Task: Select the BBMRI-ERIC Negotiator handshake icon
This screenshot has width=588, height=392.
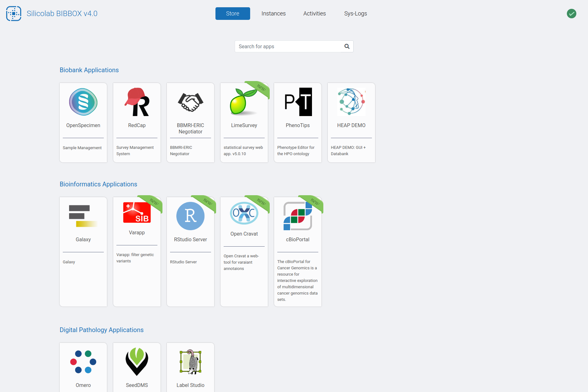Action: (191, 102)
